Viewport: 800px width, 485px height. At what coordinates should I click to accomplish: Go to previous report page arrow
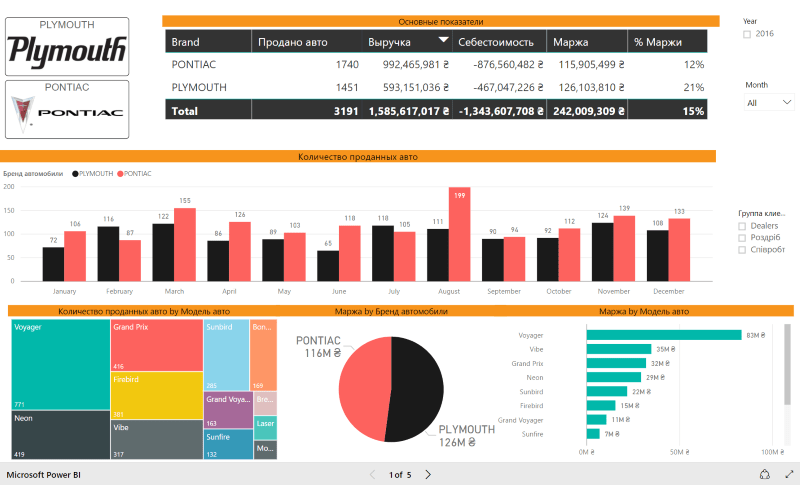click(372, 474)
